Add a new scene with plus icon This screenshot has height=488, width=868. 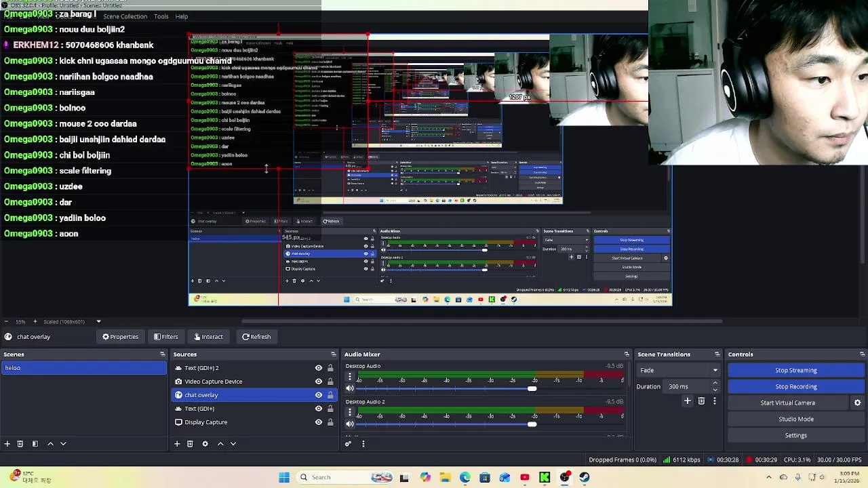pyautogui.click(x=7, y=444)
